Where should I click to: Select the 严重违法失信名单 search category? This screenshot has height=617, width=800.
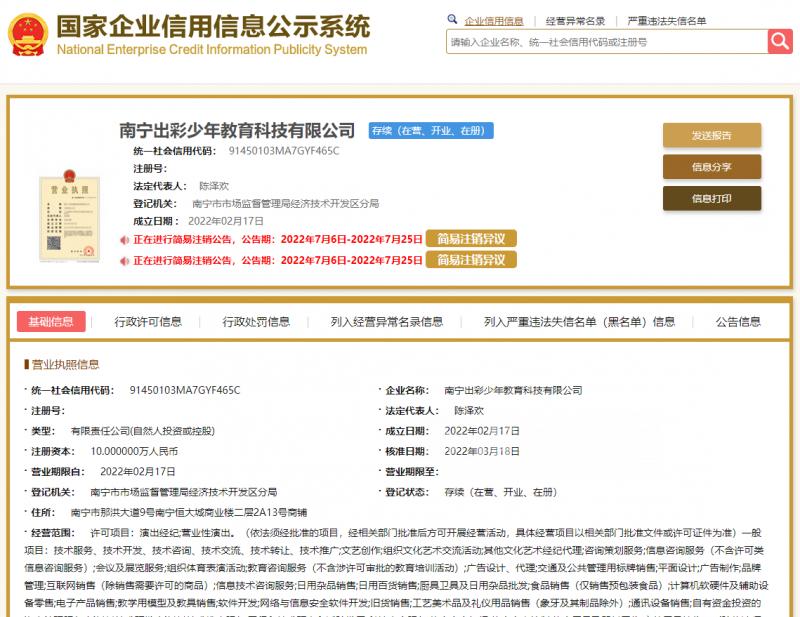(666, 21)
